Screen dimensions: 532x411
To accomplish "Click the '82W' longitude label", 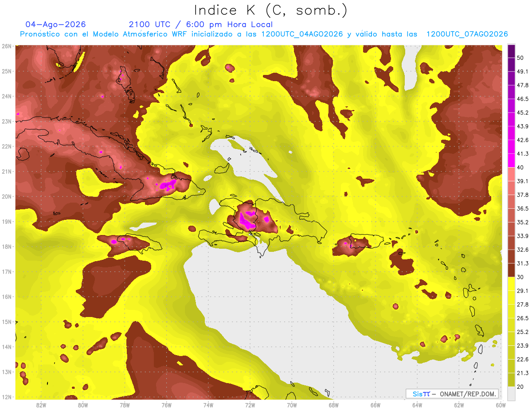I will coord(41,404).
